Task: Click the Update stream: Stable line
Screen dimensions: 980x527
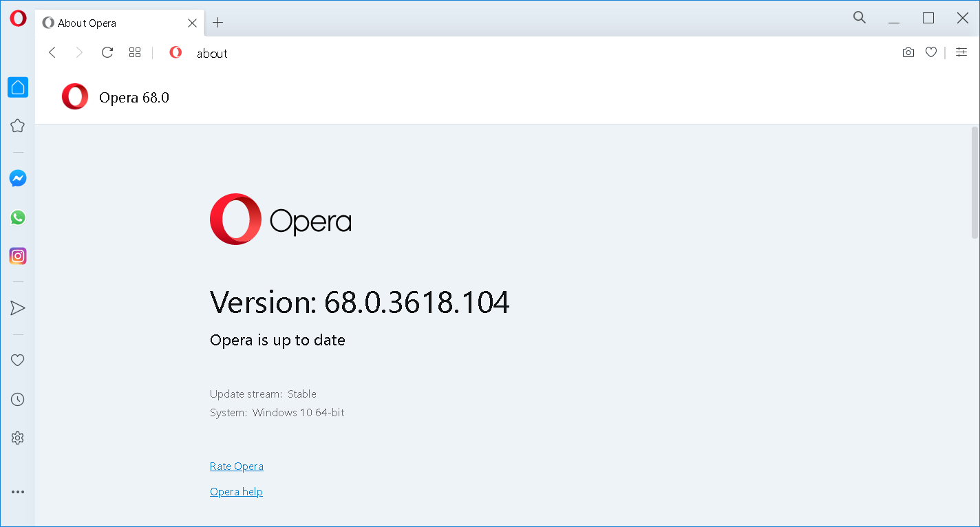Action: (x=263, y=394)
